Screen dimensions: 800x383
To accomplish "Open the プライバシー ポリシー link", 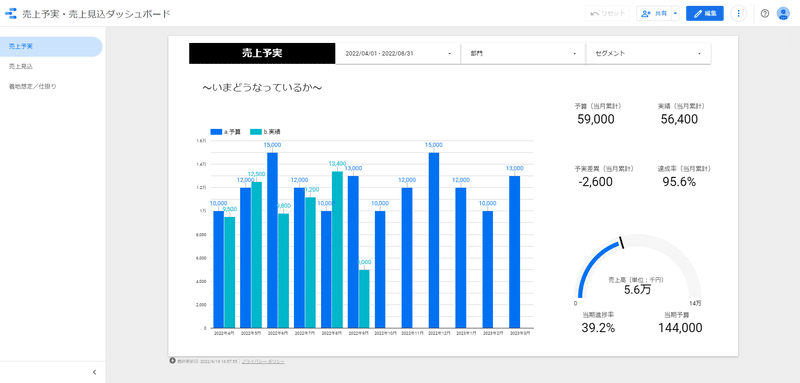I will (x=263, y=361).
